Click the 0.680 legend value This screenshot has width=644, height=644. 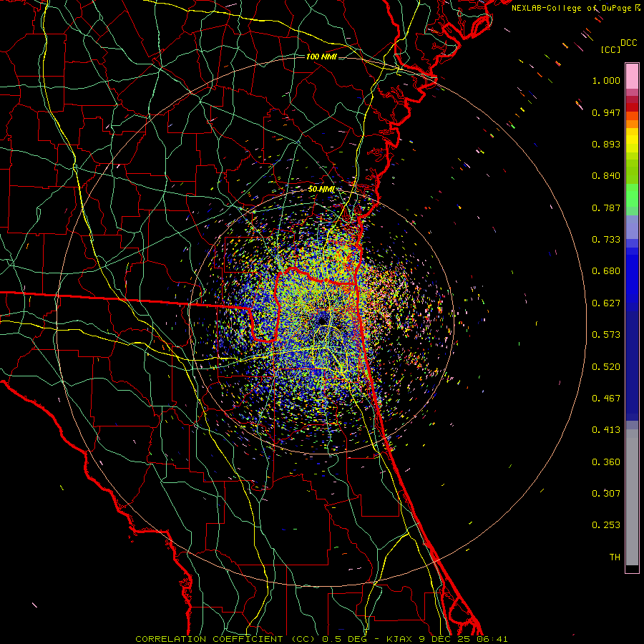606,271
